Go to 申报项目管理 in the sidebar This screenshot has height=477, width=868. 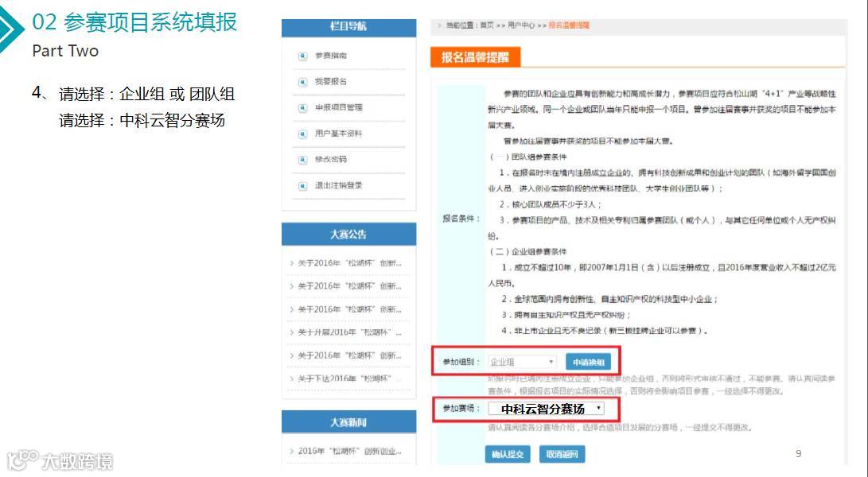coord(339,107)
